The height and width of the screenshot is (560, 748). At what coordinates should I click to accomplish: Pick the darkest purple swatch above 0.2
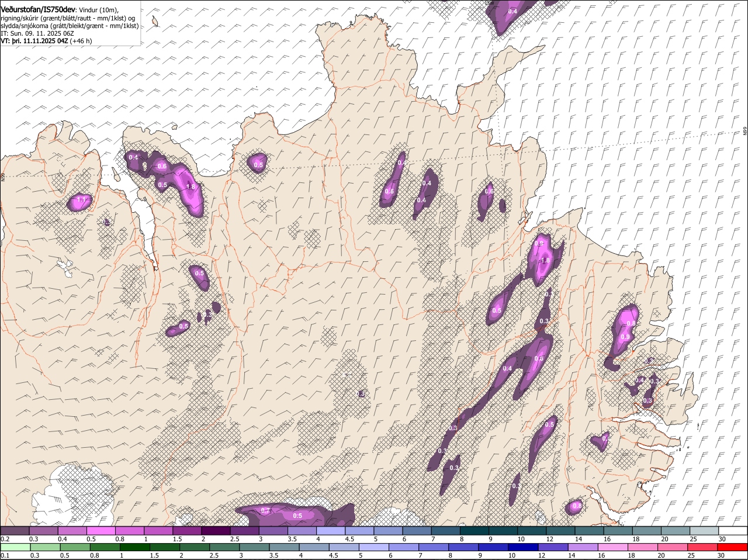tap(15, 531)
